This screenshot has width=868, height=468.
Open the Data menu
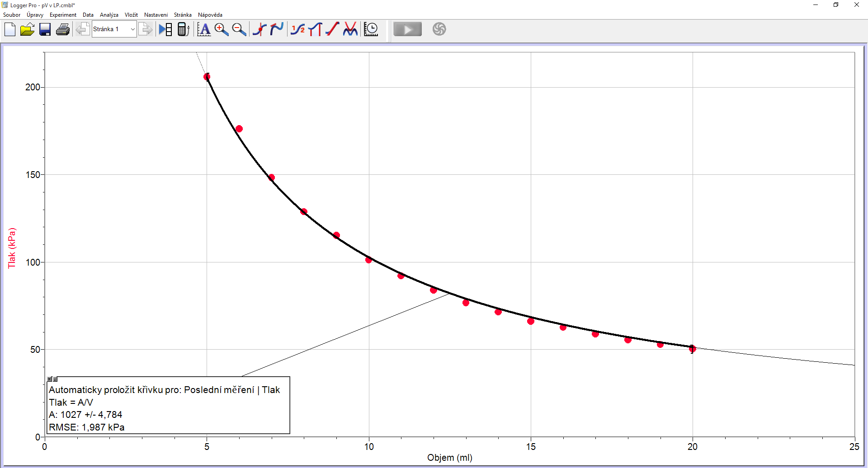(x=88, y=15)
